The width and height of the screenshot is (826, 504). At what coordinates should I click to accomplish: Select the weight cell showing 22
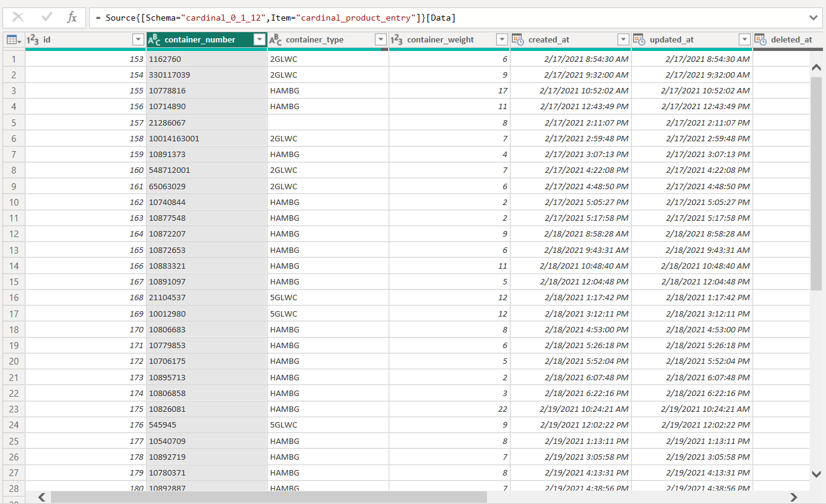coord(449,409)
